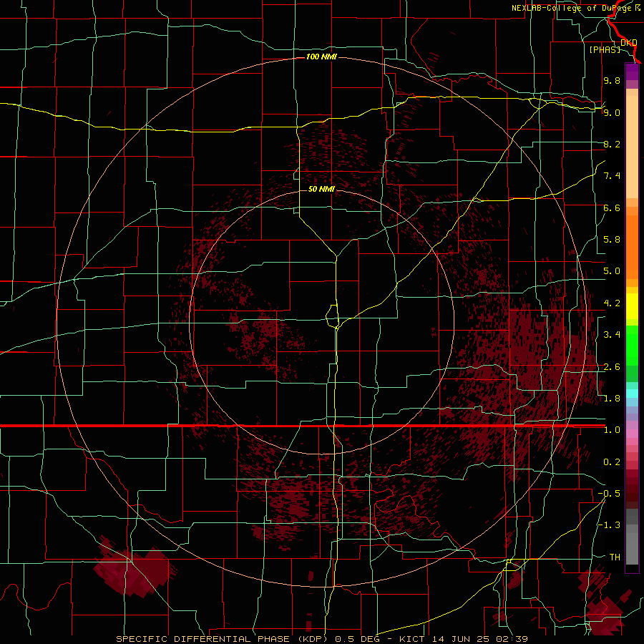The width and height of the screenshot is (644, 644).
Task: Click the -0.5 value on the color scale
Action: [x=609, y=494]
